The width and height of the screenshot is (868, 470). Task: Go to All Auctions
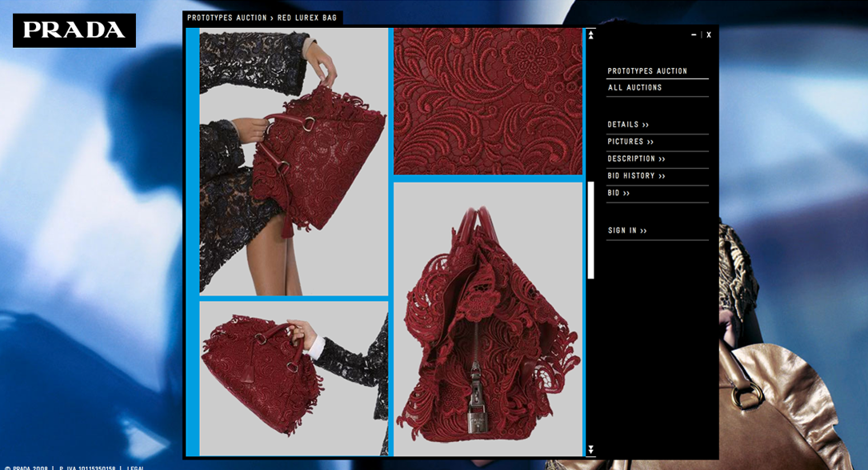tap(634, 87)
